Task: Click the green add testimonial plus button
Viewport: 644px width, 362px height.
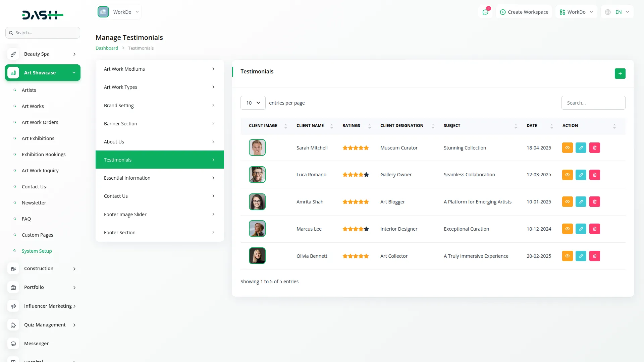Action: pos(620,74)
